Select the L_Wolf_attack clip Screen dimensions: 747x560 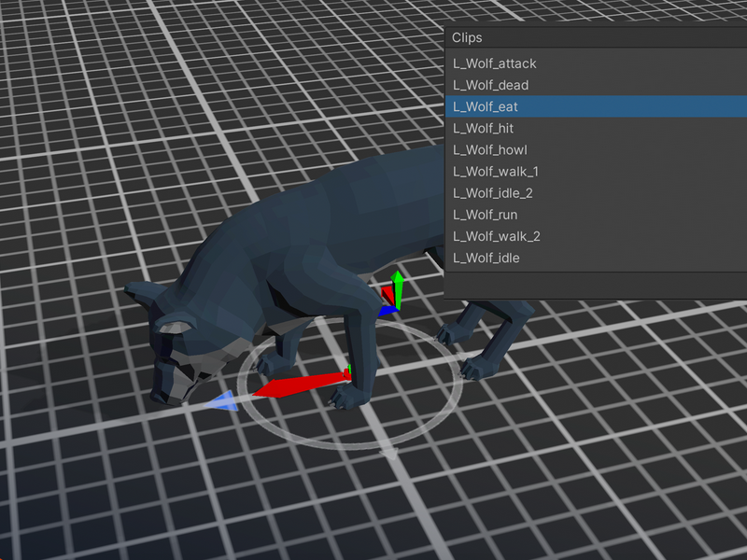tap(596, 63)
